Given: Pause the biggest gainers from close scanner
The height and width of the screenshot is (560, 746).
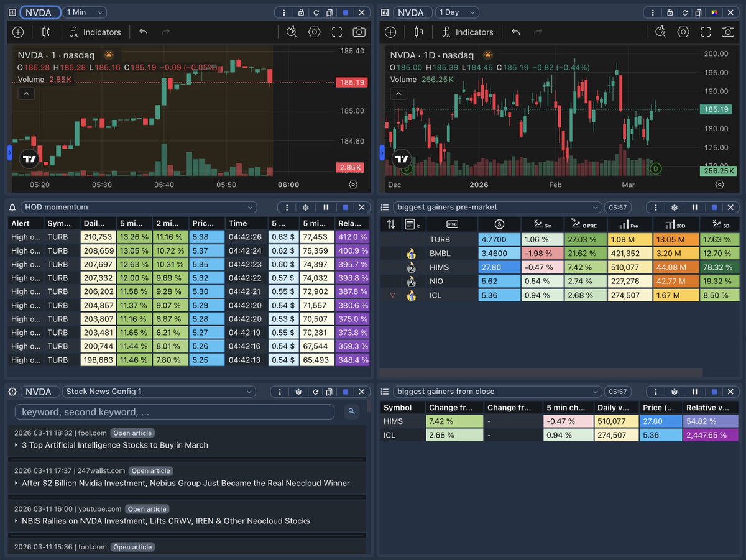Looking at the screenshot, I should click(x=695, y=392).
